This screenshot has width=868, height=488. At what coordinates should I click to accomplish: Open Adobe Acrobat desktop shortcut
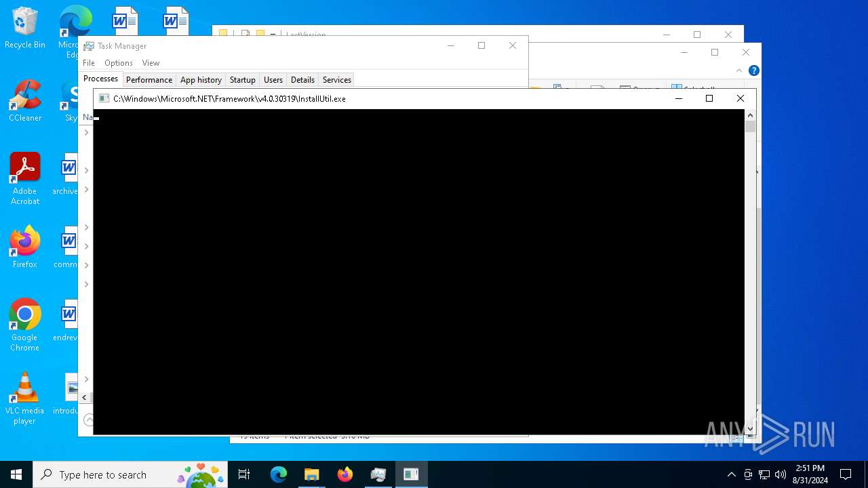pos(24,179)
